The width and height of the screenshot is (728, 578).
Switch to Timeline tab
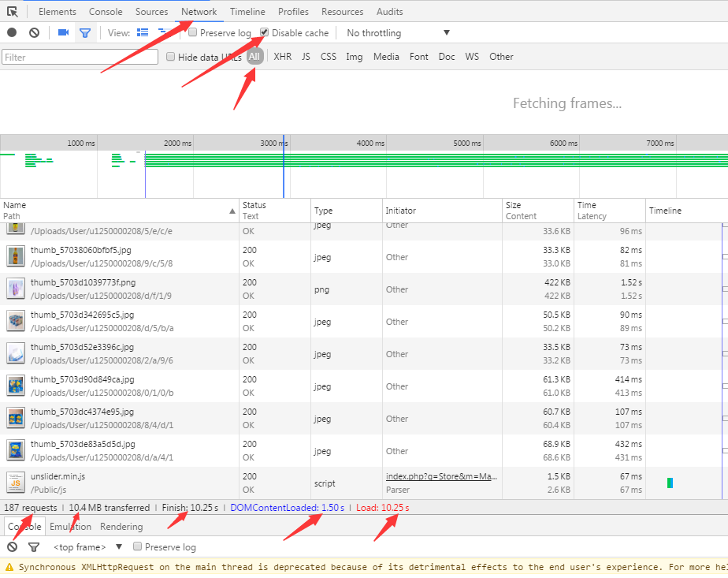coord(247,12)
